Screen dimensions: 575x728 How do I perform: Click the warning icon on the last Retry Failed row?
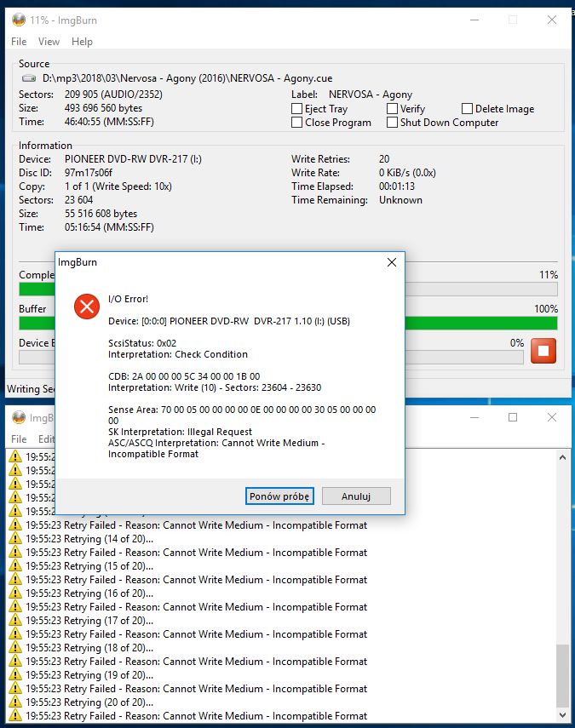(15, 715)
